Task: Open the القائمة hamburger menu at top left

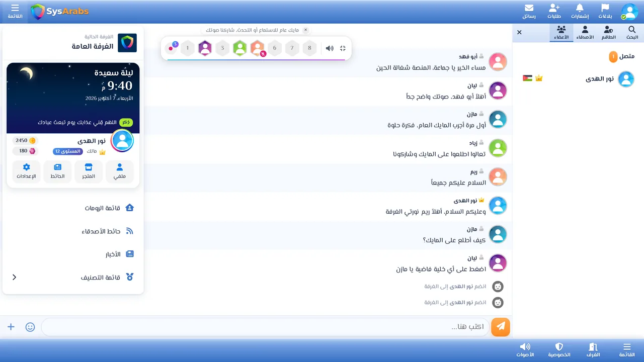Action: (15, 11)
